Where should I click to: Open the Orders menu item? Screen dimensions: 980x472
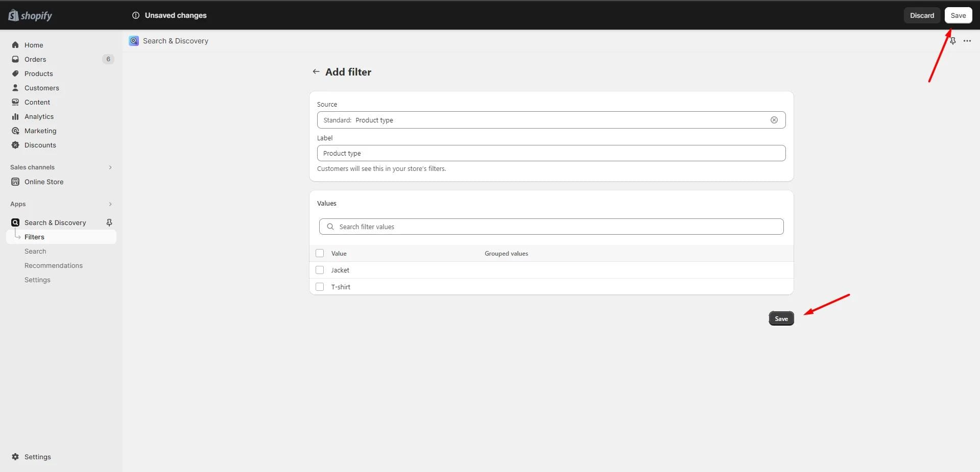35,59
